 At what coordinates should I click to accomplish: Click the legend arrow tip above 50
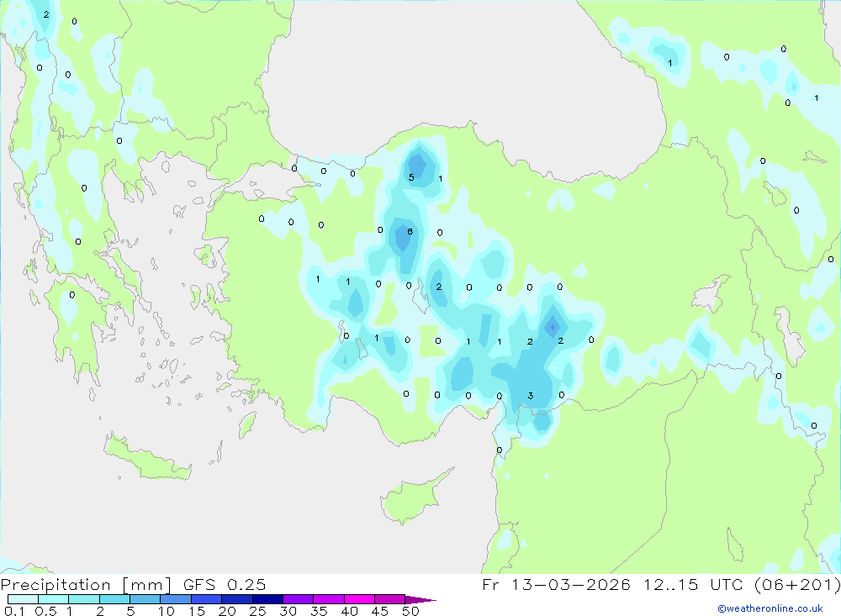click(421, 600)
